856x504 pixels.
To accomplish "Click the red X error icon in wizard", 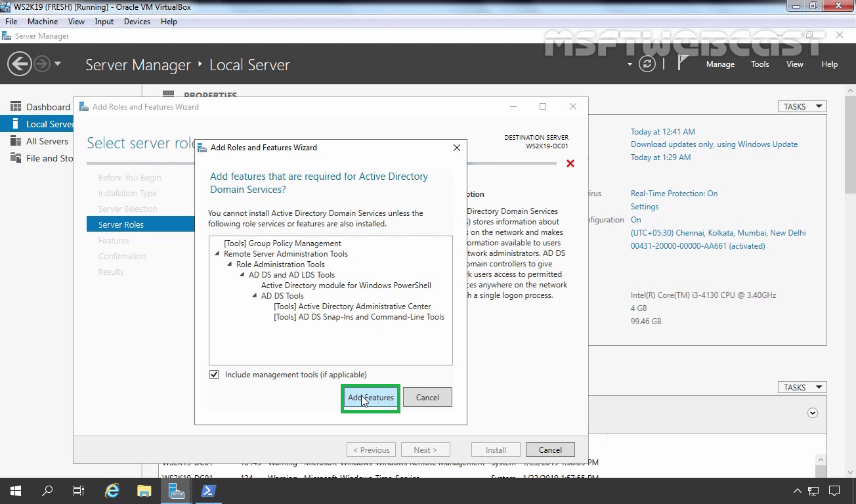I will coord(570,163).
